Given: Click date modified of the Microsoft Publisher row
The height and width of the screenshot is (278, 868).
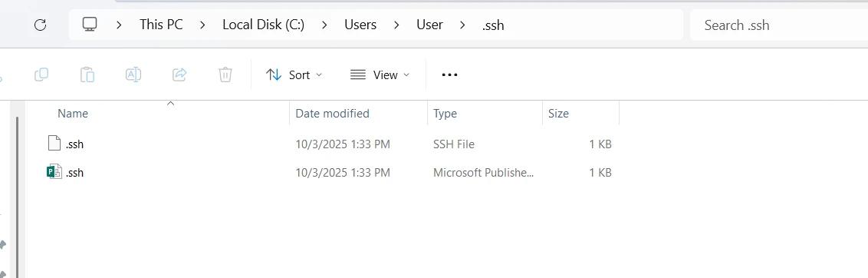Looking at the screenshot, I should [x=343, y=173].
